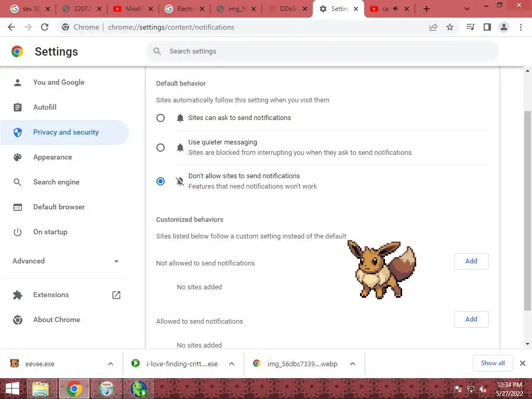Select Use quieter messaging radio button
Image resolution: width=532 pixels, height=399 pixels.
coord(161,148)
